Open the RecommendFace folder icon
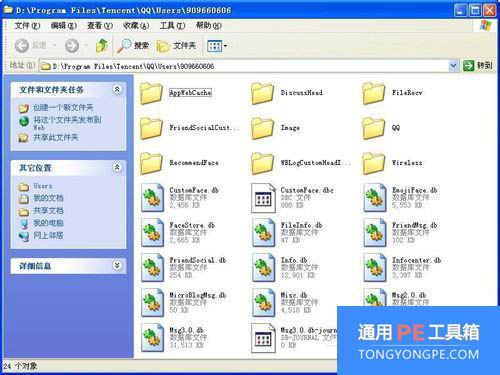Screen dimensions: 500x375 [151, 163]
